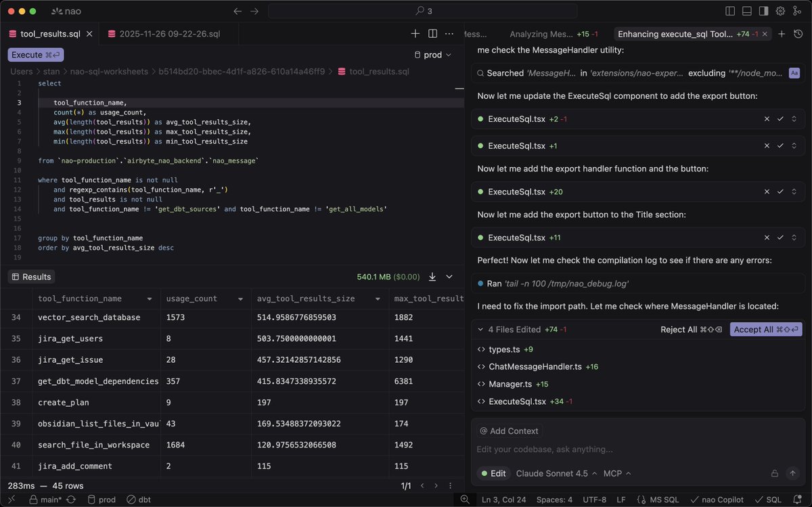Select cell 'get_dbt_model_dependencies'

pos(96,381)
